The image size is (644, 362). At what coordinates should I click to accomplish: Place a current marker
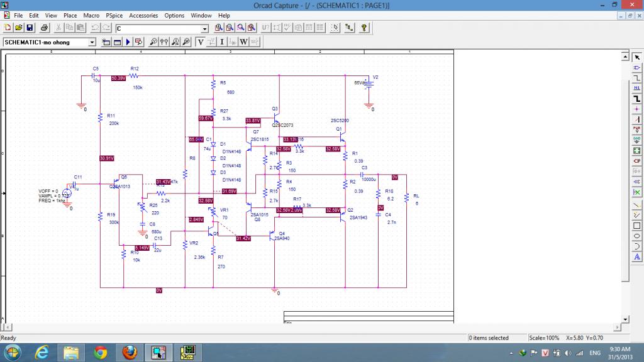(175, 42)
